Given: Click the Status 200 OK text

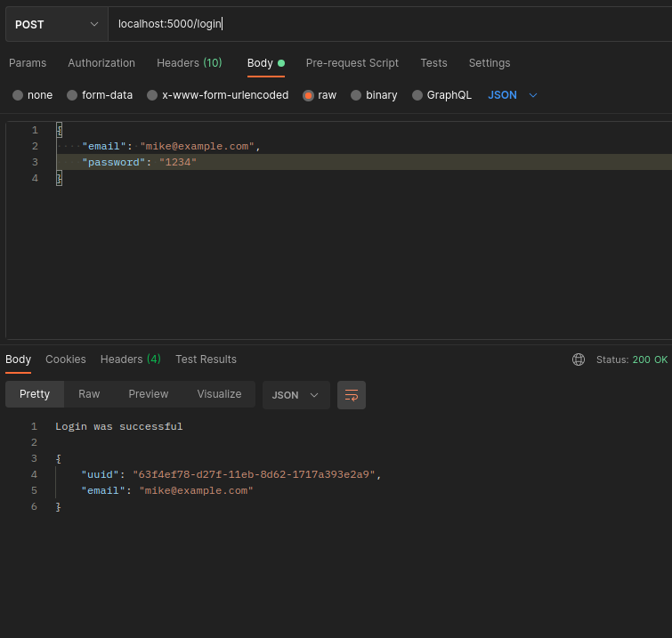Looking at the screenshot, I should [632, 359].
